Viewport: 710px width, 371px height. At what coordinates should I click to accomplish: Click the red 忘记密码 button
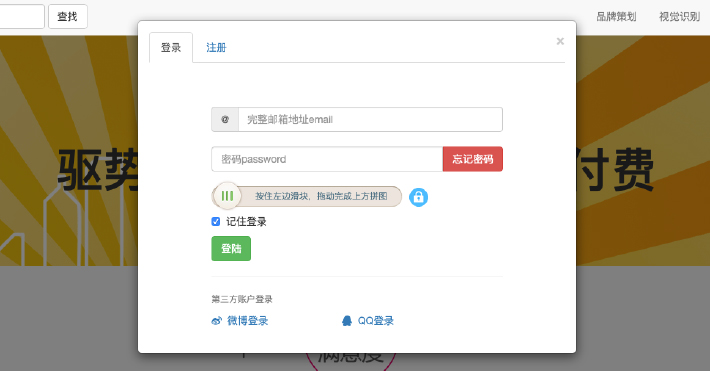(473, 159)
